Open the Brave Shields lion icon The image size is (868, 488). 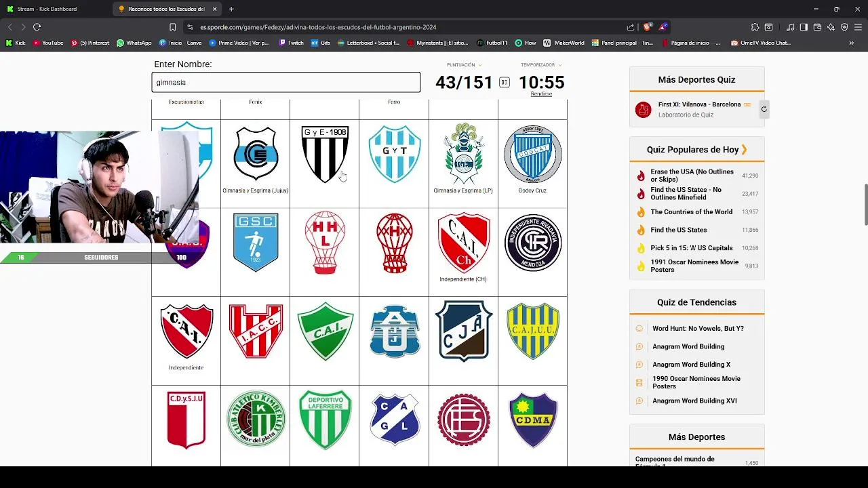click(x=647, y=27)
